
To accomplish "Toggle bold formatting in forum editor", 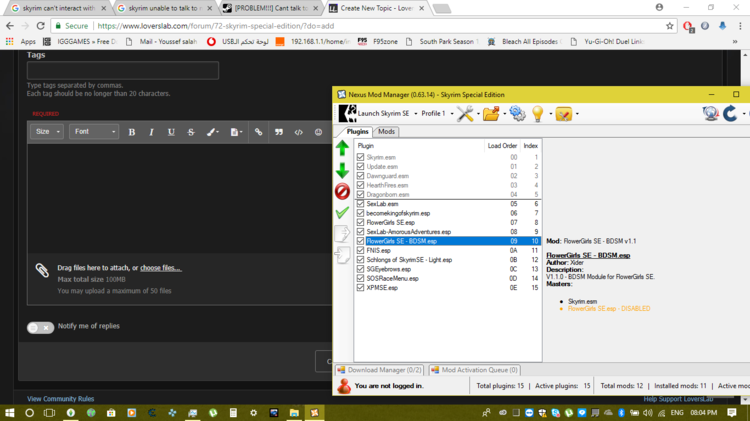I will pos(132,132).
